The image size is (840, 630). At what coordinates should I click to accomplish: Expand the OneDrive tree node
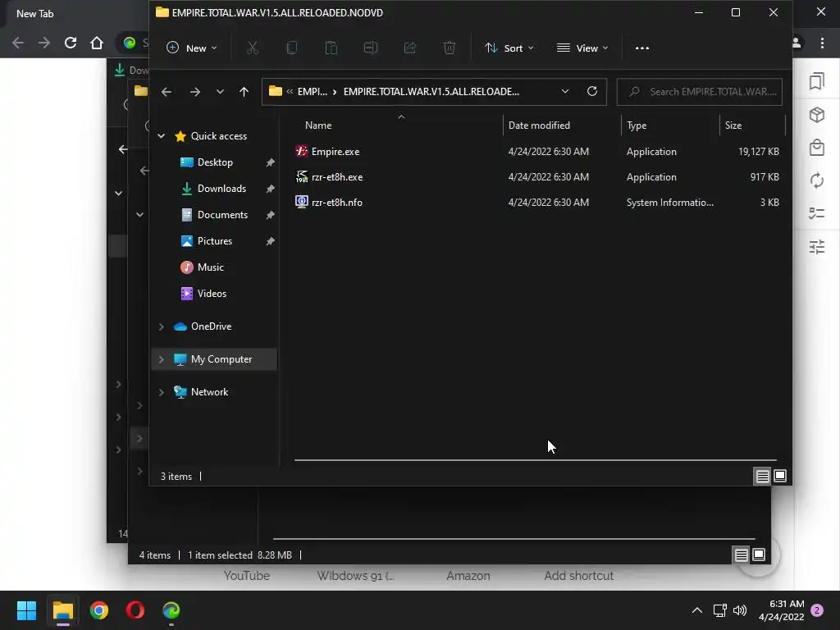tap(162, 326)
